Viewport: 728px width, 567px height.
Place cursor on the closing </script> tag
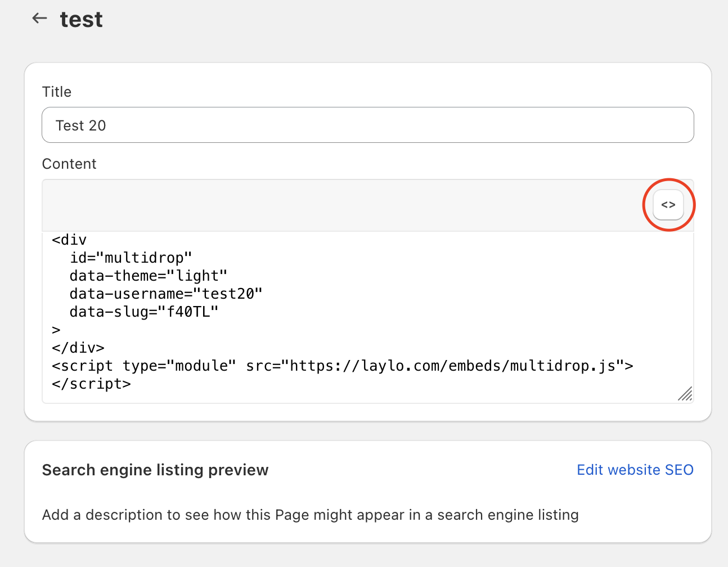91,384
